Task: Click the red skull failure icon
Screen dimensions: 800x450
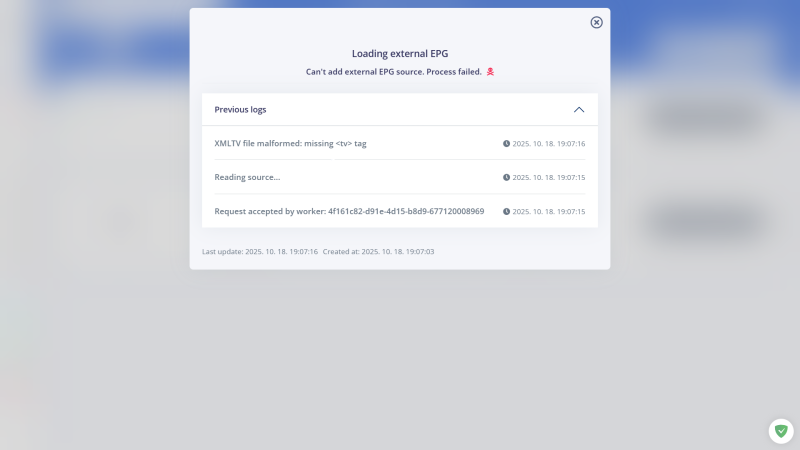Action: (490, 72)
